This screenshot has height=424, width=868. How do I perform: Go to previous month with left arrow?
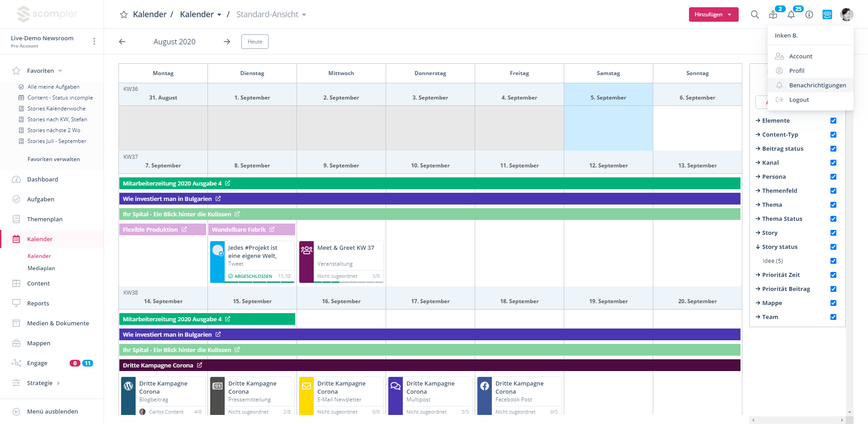(x=122, y=42)
